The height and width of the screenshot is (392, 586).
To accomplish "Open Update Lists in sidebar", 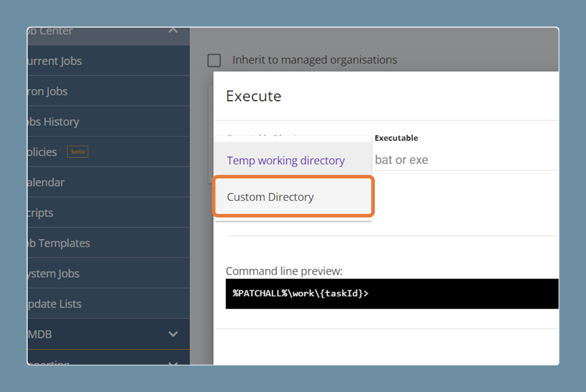I will (x=108, y=303).
